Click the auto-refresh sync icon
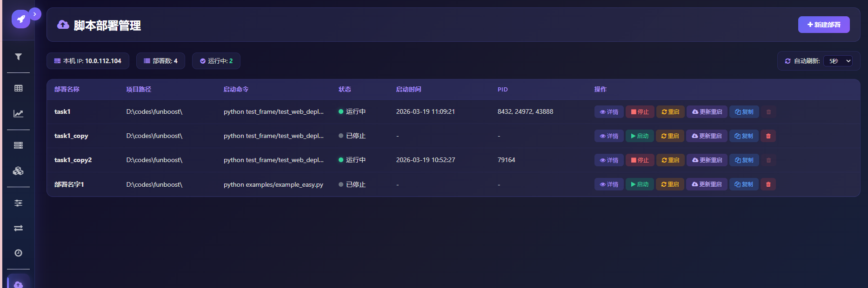 [x=788, y=61]
